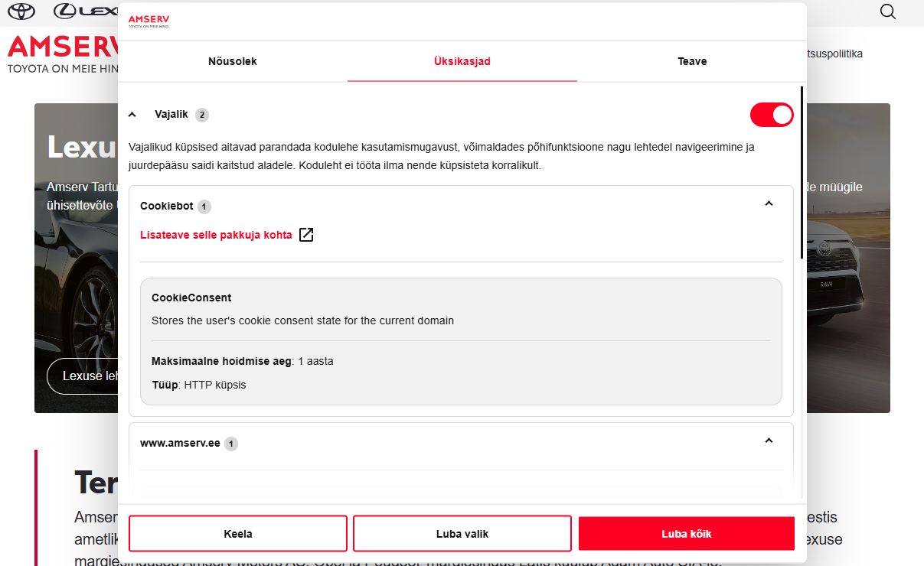
Task: Collapse the www.amserv.ee provider chevron
Action: click(x=769, y=441)
